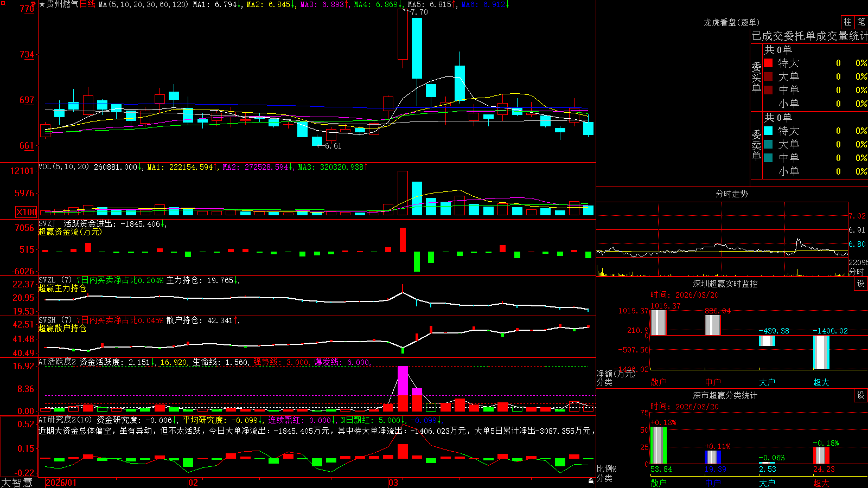Viewport: 868px width, 488px height.
Task: Click the tallest red bar in 超赢资金流
Action: 403,240
